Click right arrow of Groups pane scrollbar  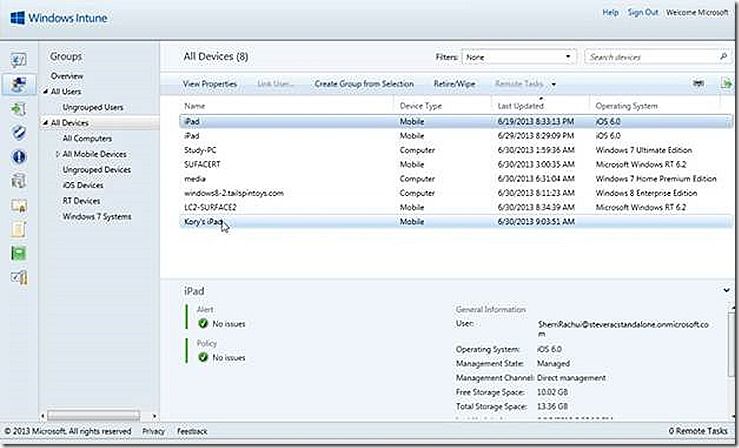tap(154, 416)
